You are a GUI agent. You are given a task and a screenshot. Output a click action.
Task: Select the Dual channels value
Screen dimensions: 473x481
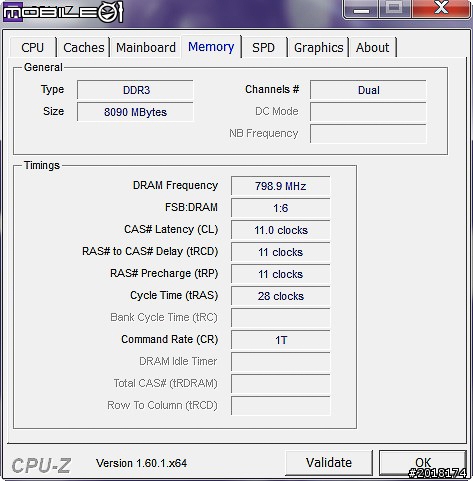tap(368, 90)
